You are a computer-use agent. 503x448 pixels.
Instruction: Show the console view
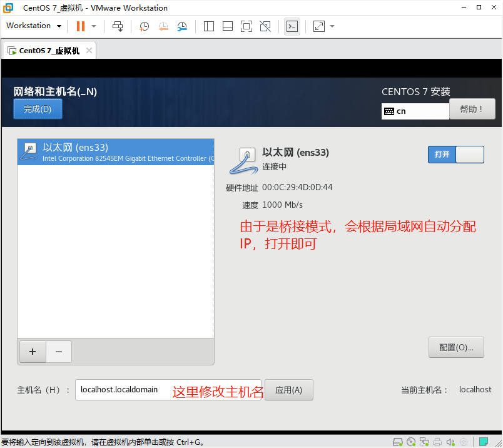[292, 26]
